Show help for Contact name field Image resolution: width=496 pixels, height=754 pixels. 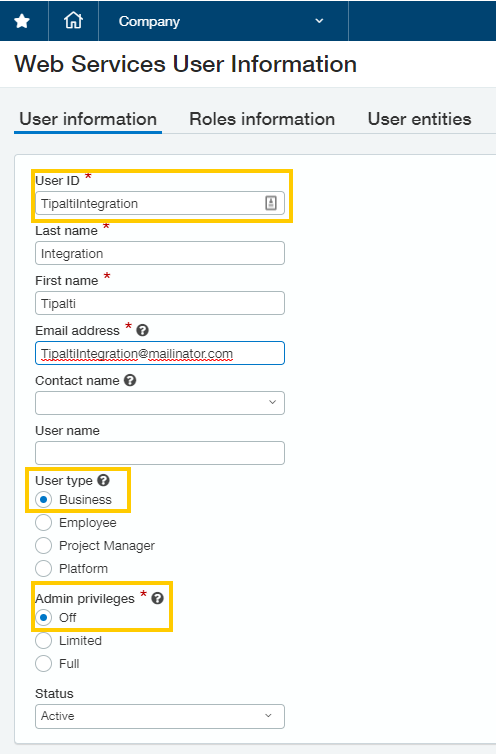pos(130,380)
